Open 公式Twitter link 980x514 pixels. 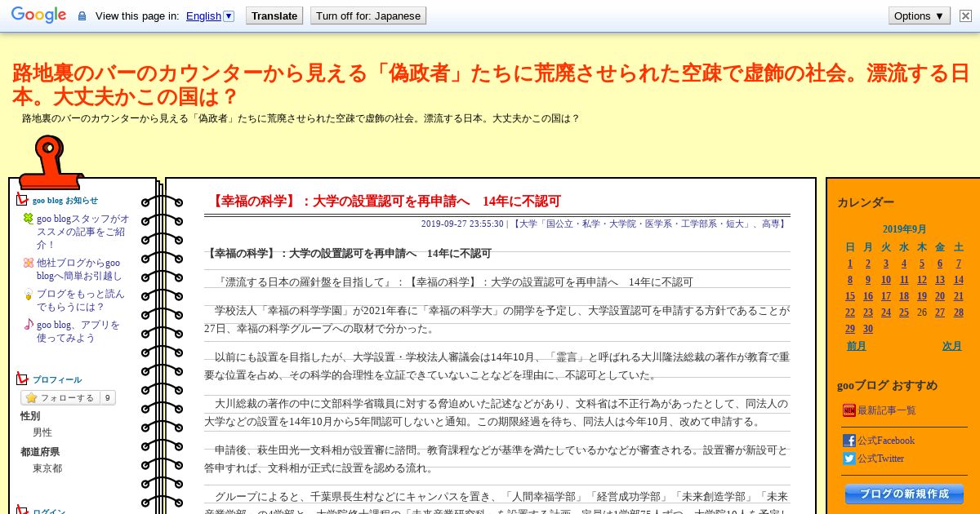coord(880,459)
